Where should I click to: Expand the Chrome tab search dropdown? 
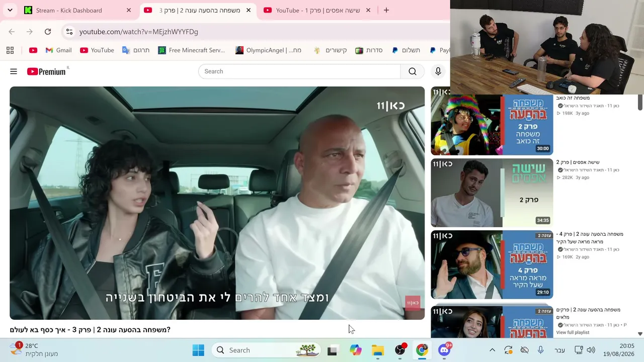pyautogui.click(x=10, y=10)
